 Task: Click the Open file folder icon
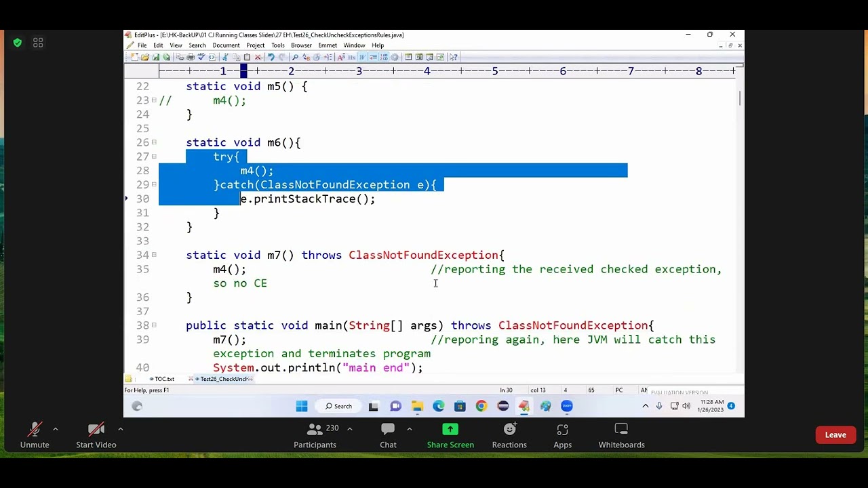[x=145, y=57]
